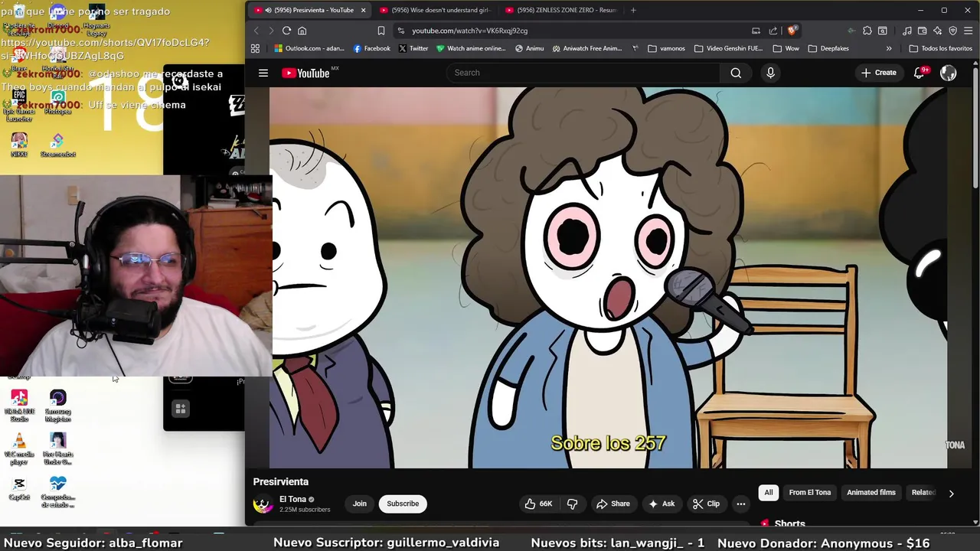
Task: Click the YouTube search input field
Action: click(x=583, y=73)
